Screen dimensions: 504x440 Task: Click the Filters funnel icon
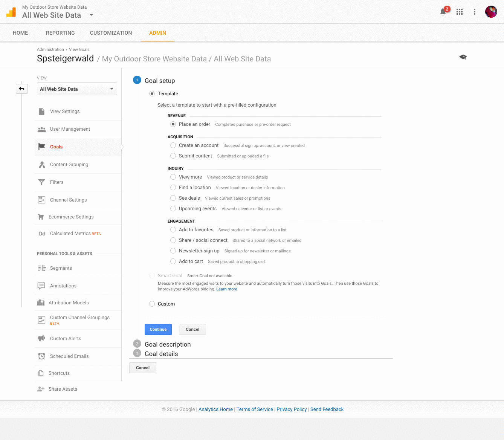(x=42, y=182)
